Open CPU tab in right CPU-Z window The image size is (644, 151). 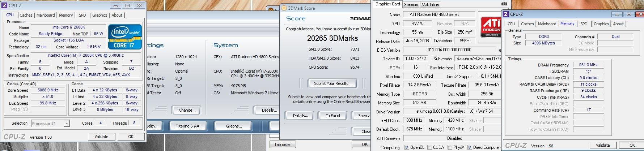[x=511, y=24]
